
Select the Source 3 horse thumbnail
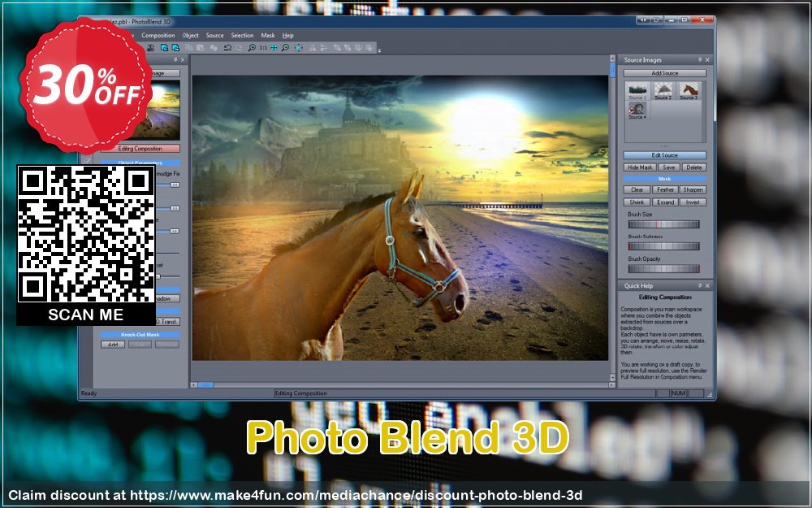689,91
